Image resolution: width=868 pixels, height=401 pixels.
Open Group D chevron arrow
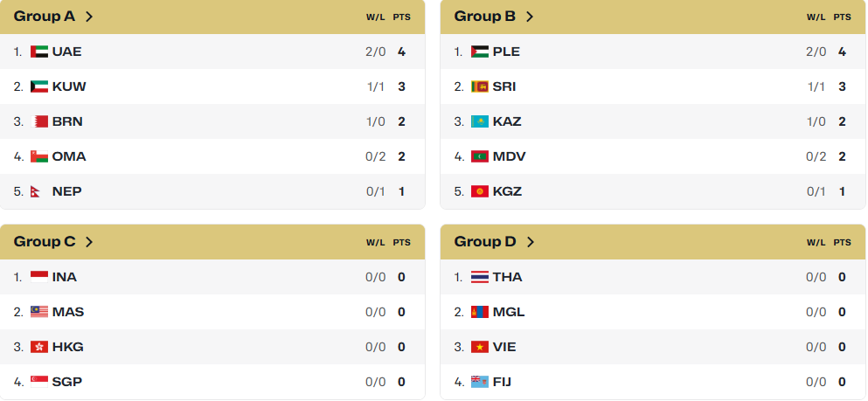(530, 242)
